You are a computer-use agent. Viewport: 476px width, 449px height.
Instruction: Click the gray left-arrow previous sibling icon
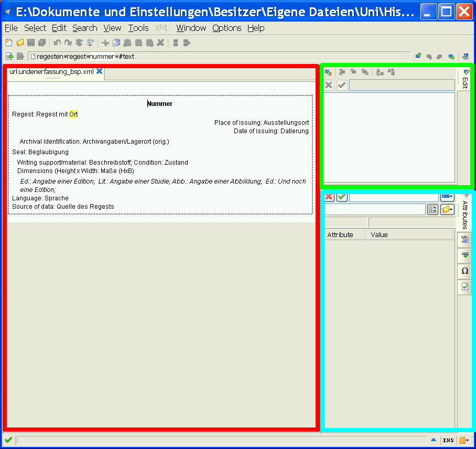click(439, 57)
